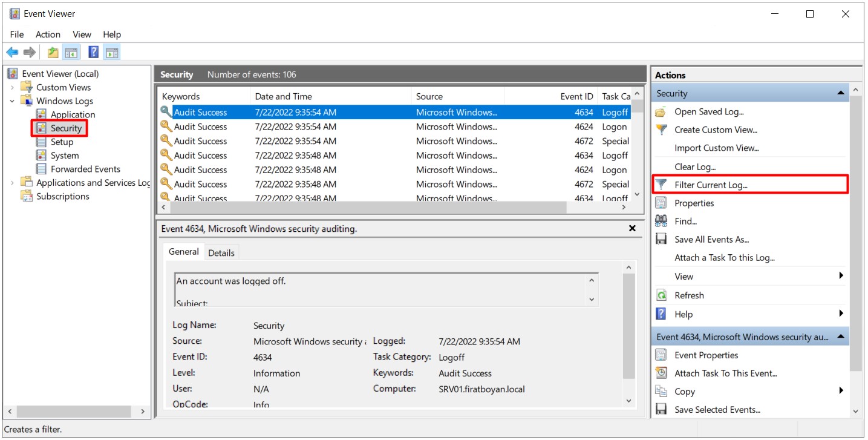
Task: Click the Forward arrow toolbar icon
Action: pos(30,53)
